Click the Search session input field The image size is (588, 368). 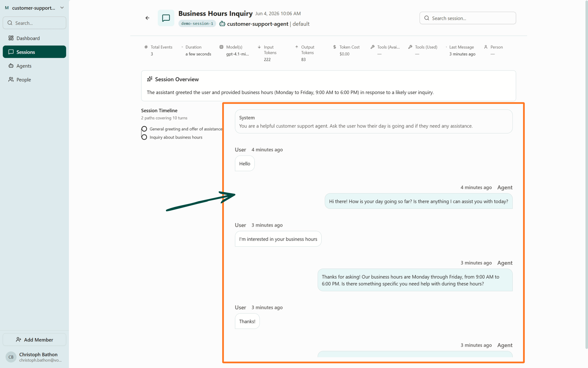pyautogui.click(x=468, y=18)
